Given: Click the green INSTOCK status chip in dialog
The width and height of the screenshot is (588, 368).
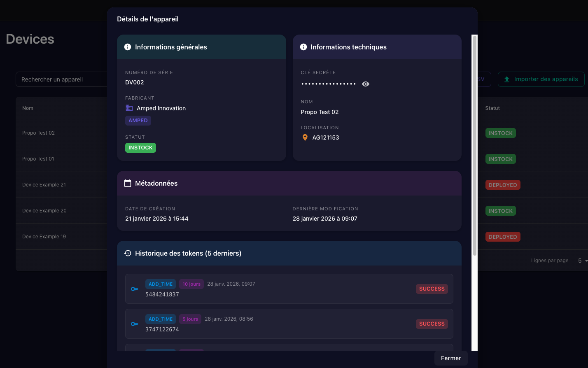Looking at the screenshot, I should click(140, 148).
